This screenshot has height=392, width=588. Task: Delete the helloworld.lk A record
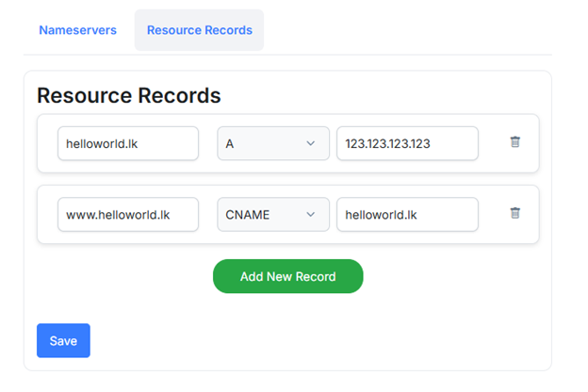pos(514,142)
